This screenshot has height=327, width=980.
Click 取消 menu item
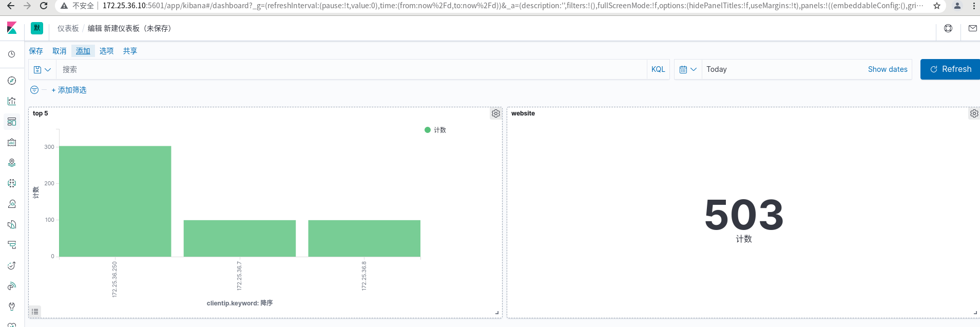[x=60, y=51]
